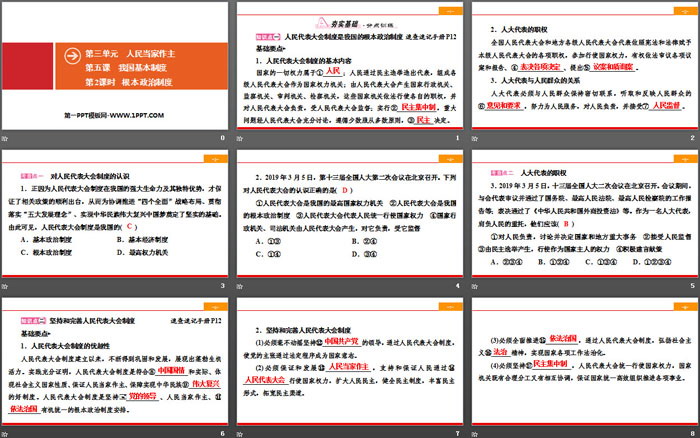
Task: Click the red answer 伟大复兴 on slide 6
Action: pos(206,384)
